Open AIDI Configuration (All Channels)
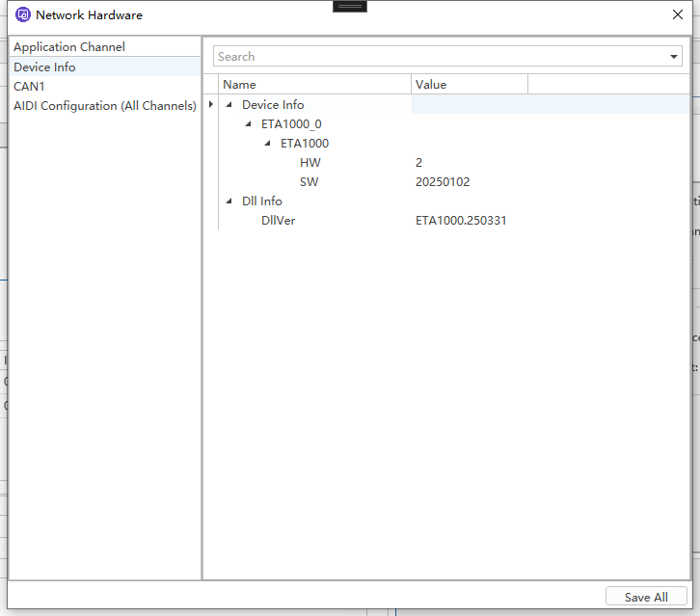This screenshot has height=616, width=700. (104, 106)
